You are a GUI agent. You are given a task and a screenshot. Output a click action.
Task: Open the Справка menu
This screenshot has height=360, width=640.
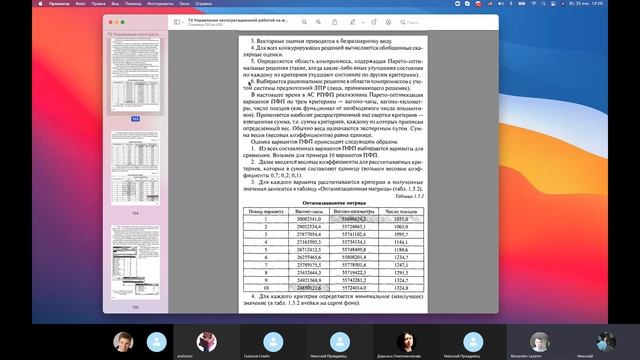[x=203, y=4]
